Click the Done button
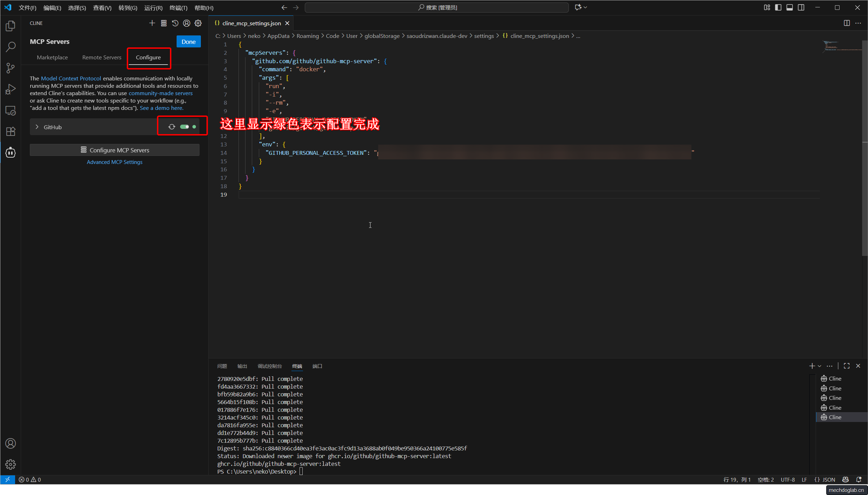This screenshot has width=868, height=495. point(188,41)
